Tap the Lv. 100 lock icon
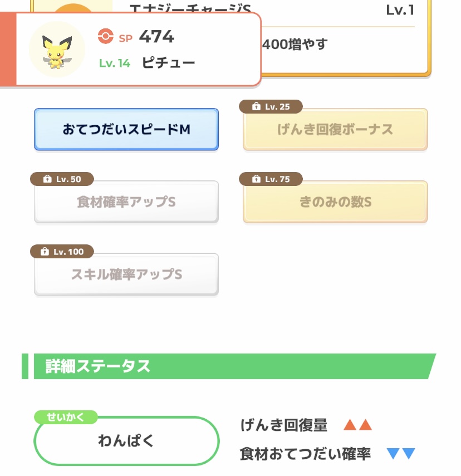461x476 pixels. [45, 252]
